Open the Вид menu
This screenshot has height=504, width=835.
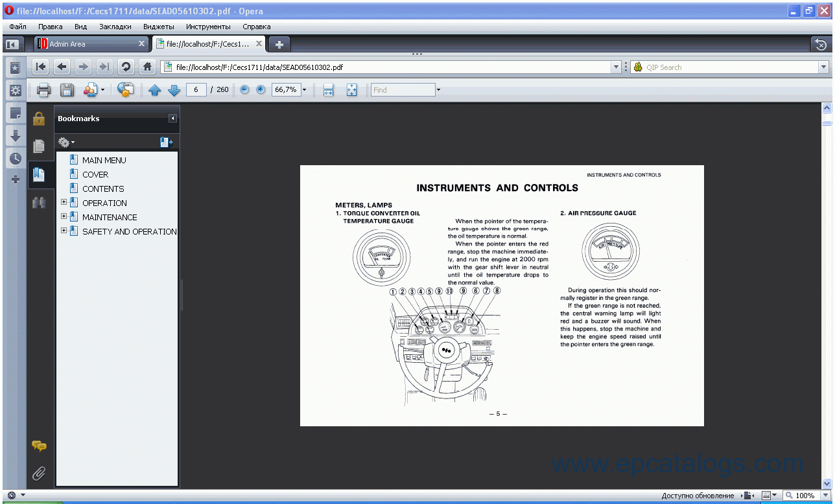(x=80, y=27)
